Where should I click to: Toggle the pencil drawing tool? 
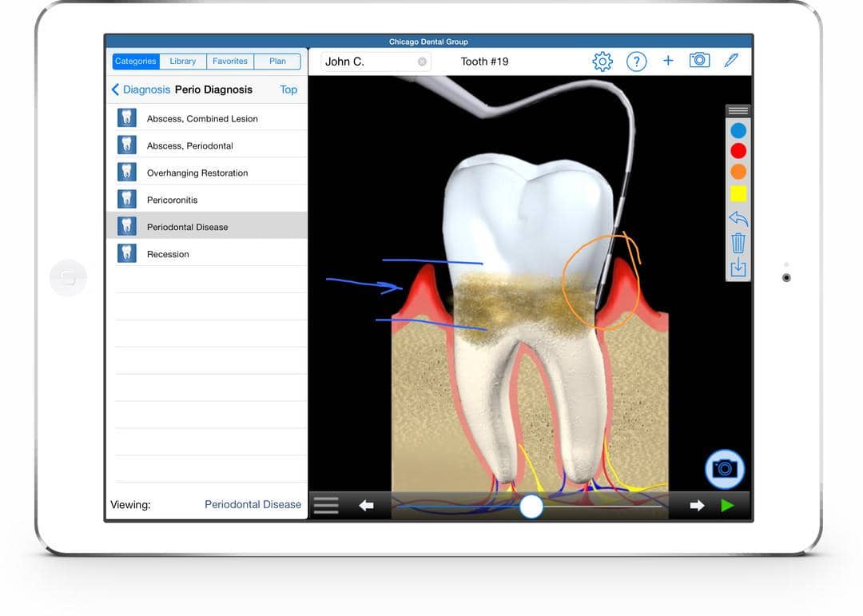pyautogui.click(x=731, y=61)
